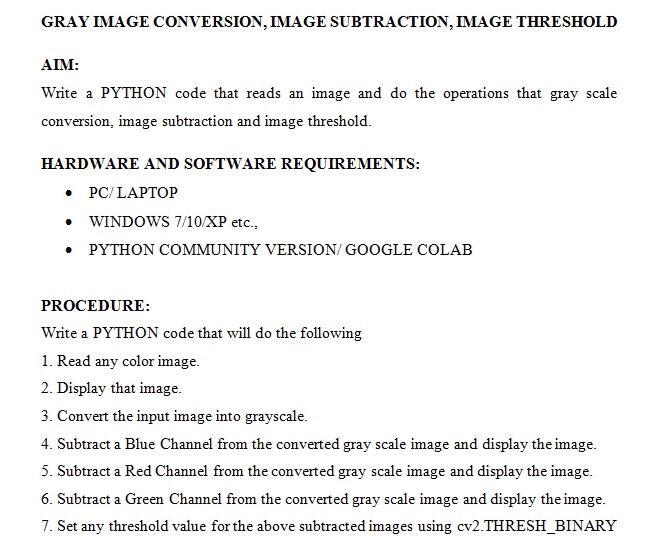Image resolution: width=655 pixels, height=540 pixels.
Task: Click the bullet "PYTHON COMMUNITY VERSION/ GOOGLE COLAB"
Action: tap(280, 250)
